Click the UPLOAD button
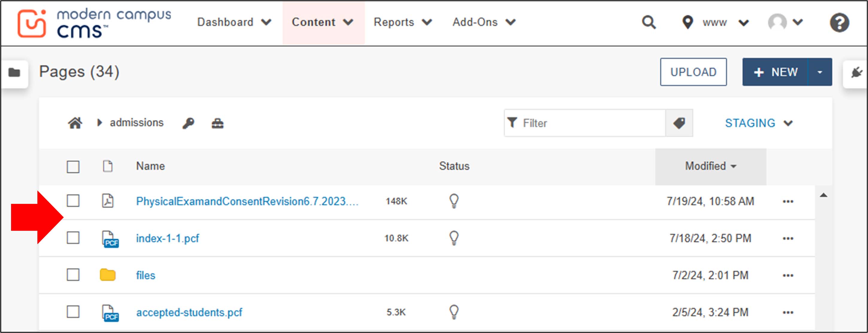 point(693,71)
